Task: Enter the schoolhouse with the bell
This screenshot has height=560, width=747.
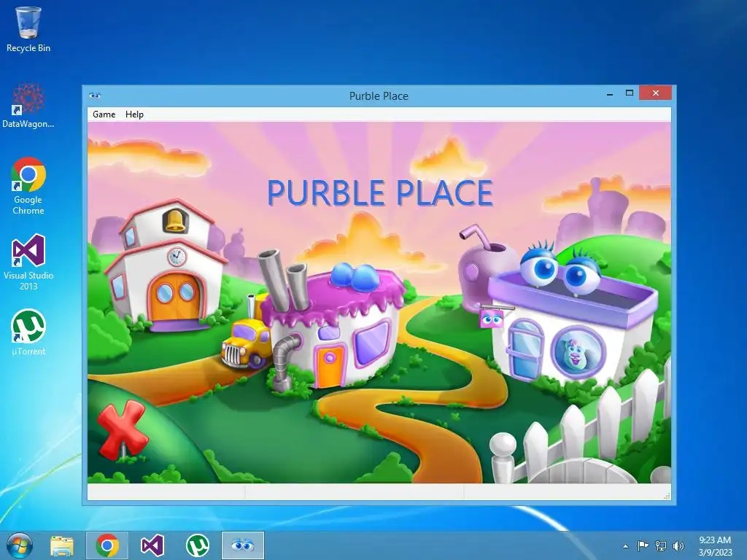Action: pos(165,265)
